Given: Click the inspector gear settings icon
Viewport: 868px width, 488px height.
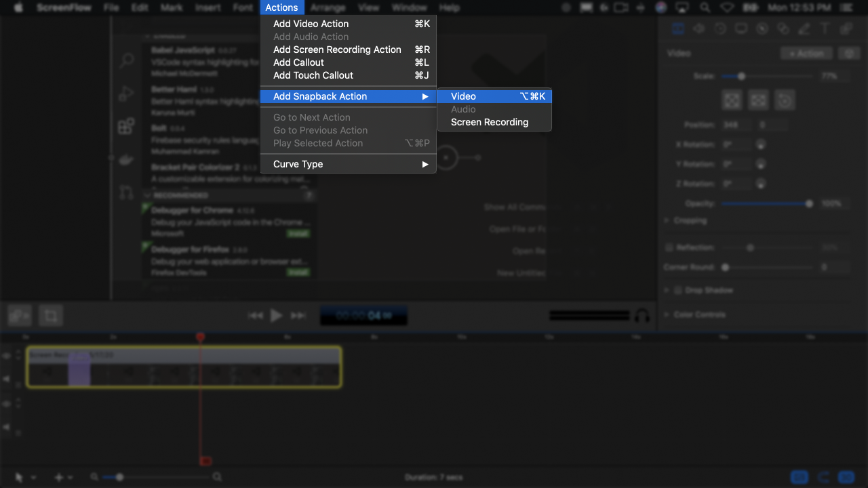Looking at the screenshot, I should pos(848,54).
